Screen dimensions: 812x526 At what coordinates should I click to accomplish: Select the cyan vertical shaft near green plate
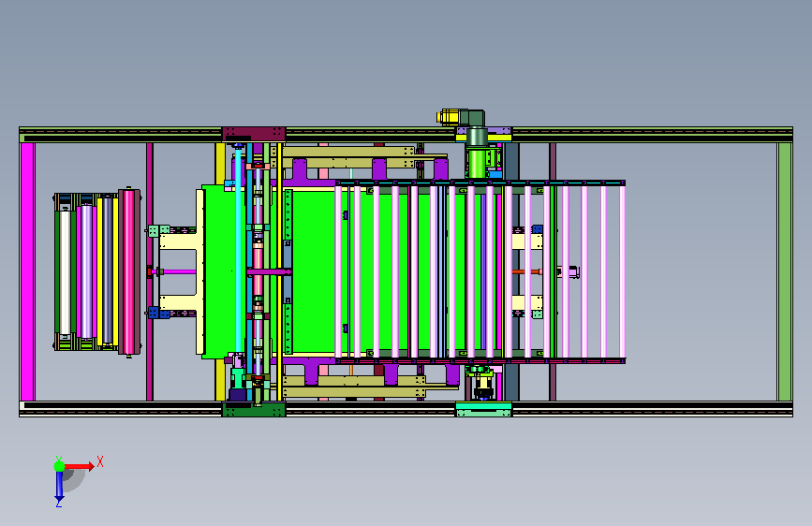238,250
